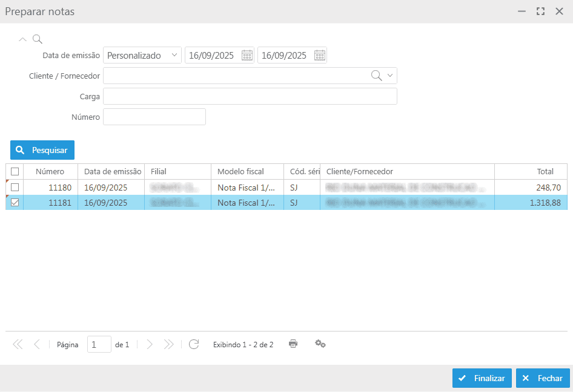Focus the Carga input field
Viewport: 573px width, 392px height.
(250, 96)
